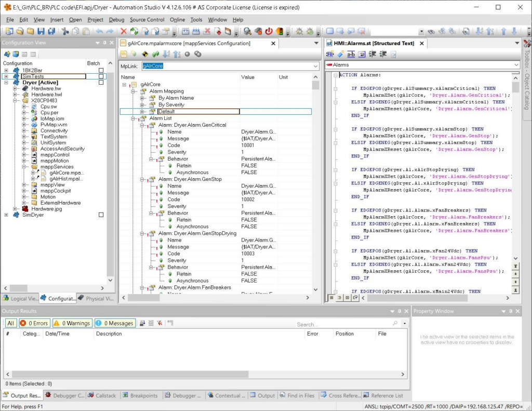Click the green build arrows icon

coord(134,32)
